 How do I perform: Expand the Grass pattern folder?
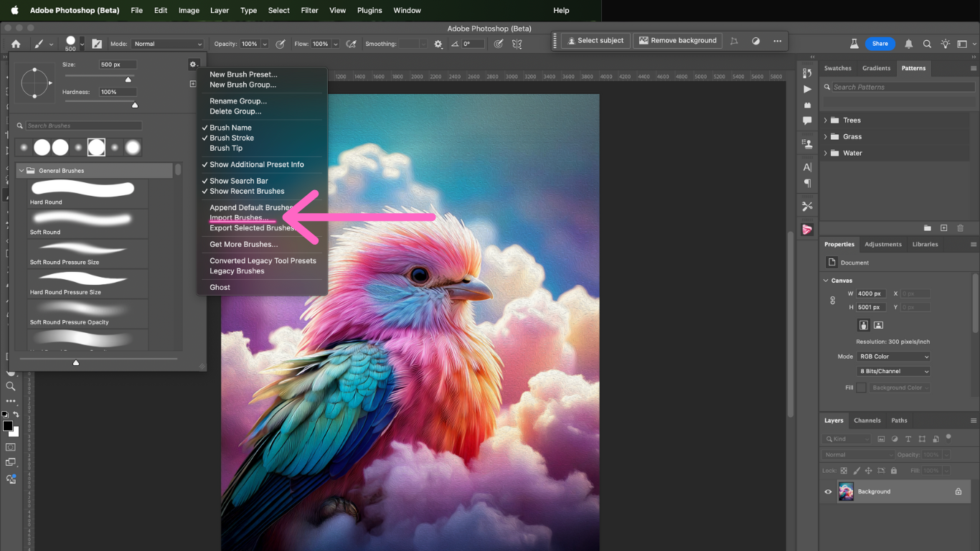825,137
